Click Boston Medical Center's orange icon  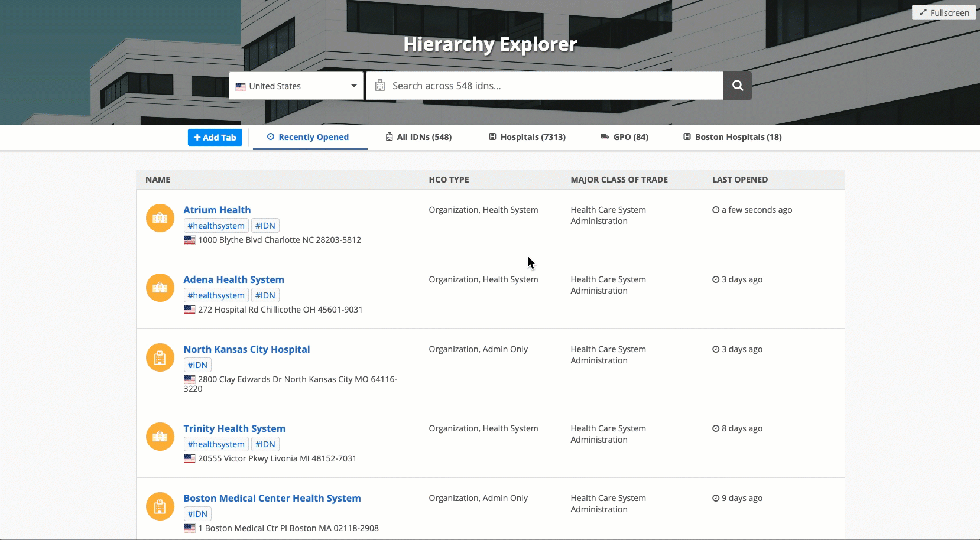[160, 506]
